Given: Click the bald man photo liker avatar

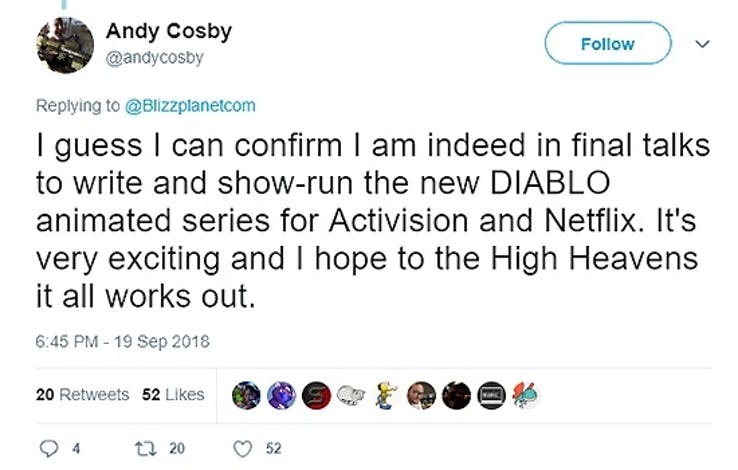Looking at the screenshot, I should [421, 394].
